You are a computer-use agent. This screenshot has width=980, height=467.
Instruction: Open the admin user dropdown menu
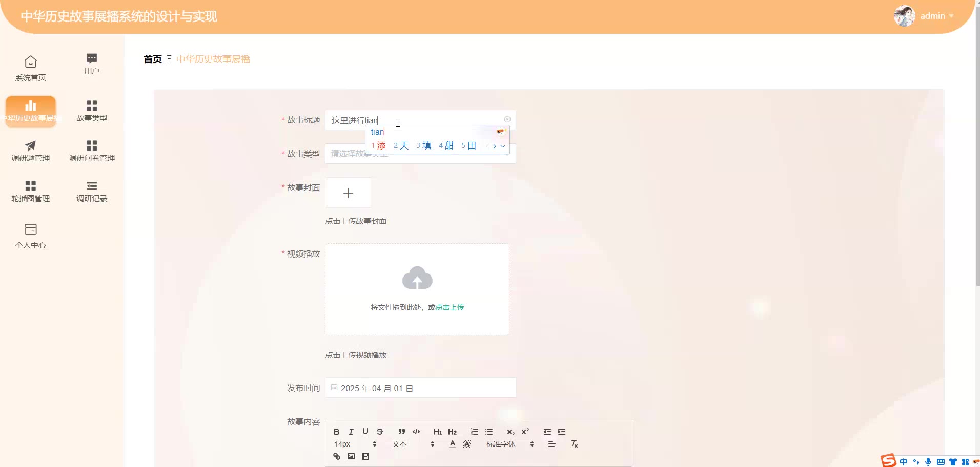point(924,16)
